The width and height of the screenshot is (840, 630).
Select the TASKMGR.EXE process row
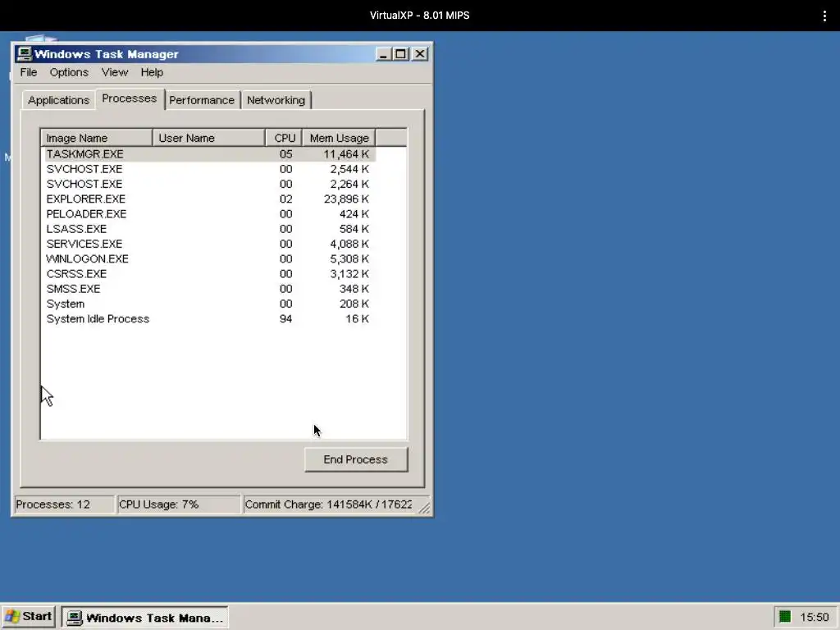tap(210, 154)
